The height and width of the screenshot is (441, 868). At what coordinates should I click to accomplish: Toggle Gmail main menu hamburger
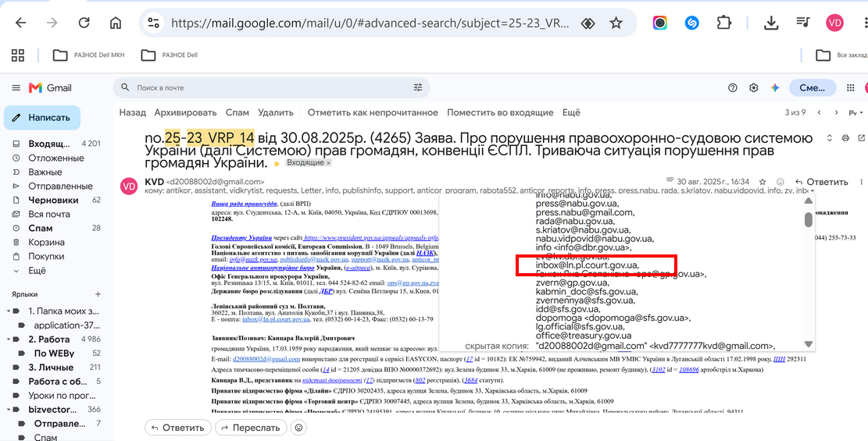click(x=16, y=88)
